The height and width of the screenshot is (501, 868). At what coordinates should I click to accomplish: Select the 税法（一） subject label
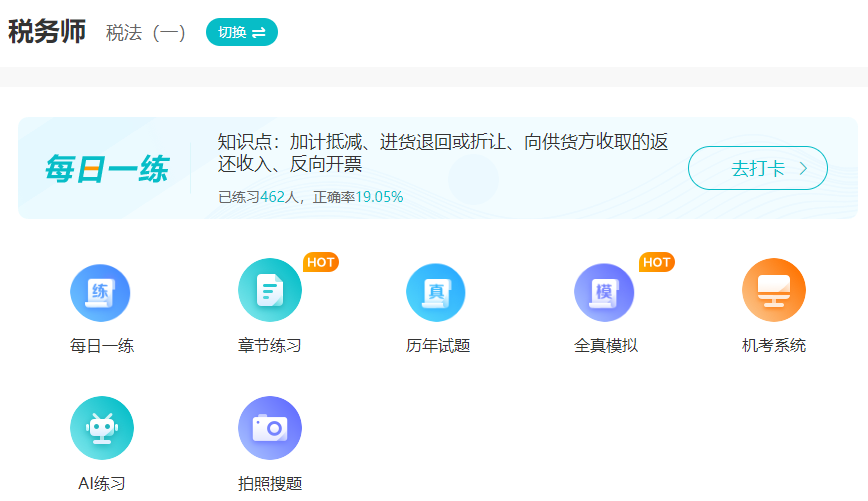(x=146, y=33)
